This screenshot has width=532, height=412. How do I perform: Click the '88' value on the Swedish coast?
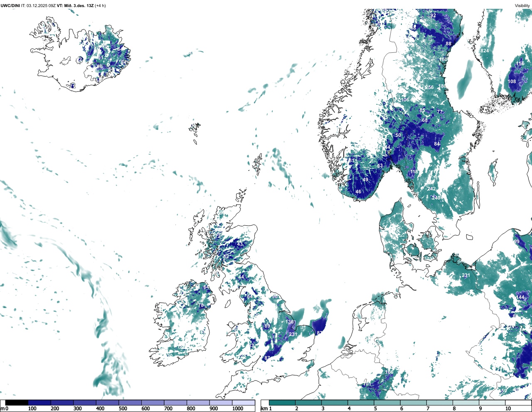[x=448, y=44]
